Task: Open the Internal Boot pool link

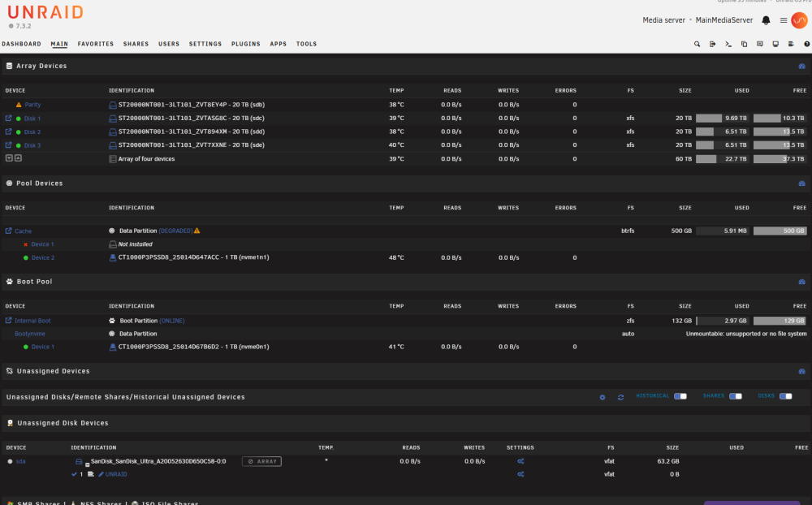Action: point(32,321)
